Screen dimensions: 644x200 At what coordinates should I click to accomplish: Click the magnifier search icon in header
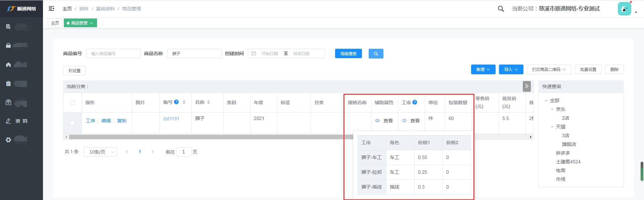(x=501, y=9)
